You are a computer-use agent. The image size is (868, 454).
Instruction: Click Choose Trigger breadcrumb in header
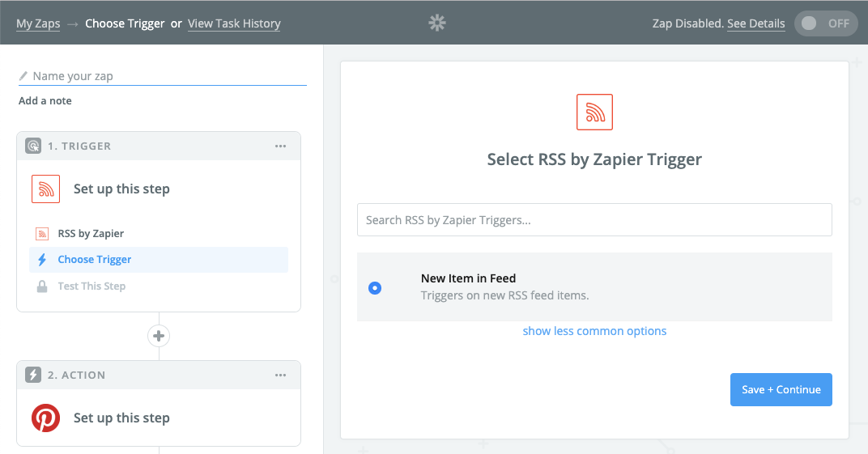pos(126,23)
